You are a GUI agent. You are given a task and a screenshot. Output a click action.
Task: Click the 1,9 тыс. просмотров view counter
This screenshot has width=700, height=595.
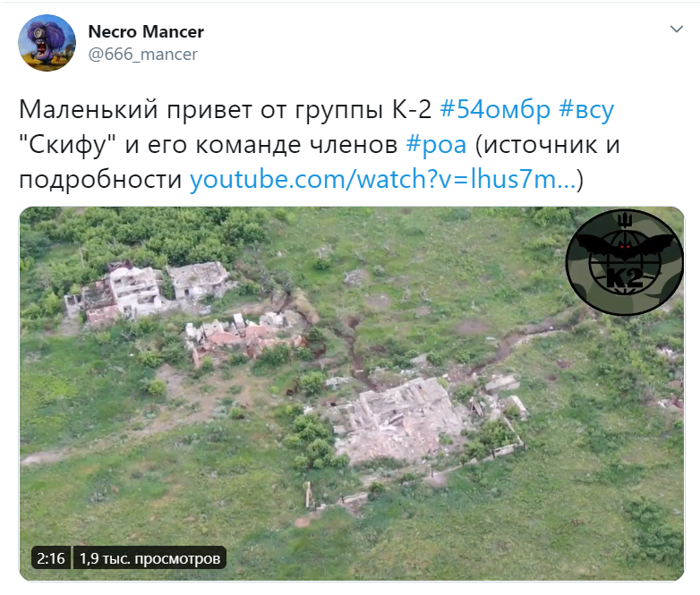[x=149, y=558]
